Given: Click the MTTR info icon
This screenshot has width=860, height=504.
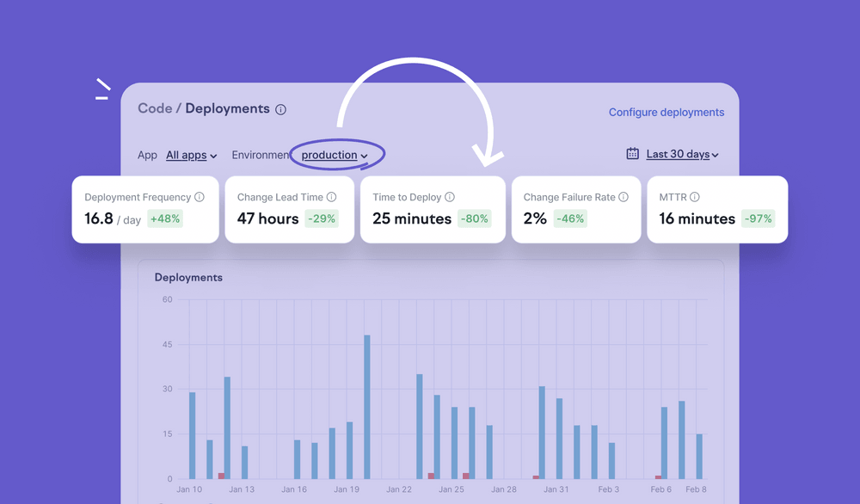Looking at the screenshot, I should [x=695, y=197].
